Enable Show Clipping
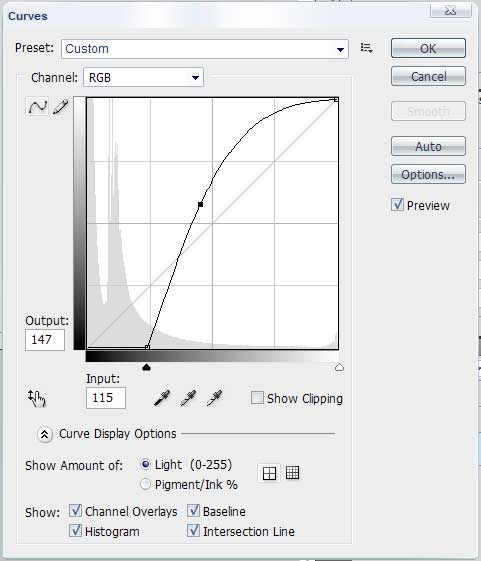Screen dimensions: 481x561 pyautogui.click(x=257, y=397)
